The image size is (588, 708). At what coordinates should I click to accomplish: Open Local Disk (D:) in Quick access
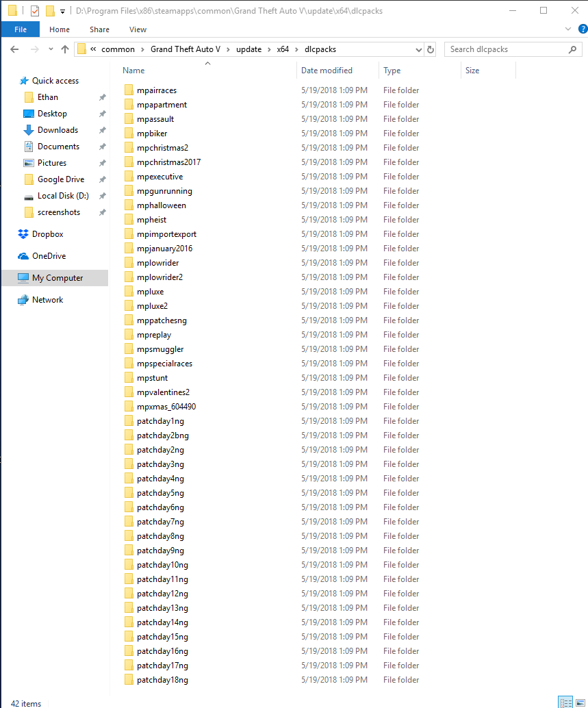63,196
